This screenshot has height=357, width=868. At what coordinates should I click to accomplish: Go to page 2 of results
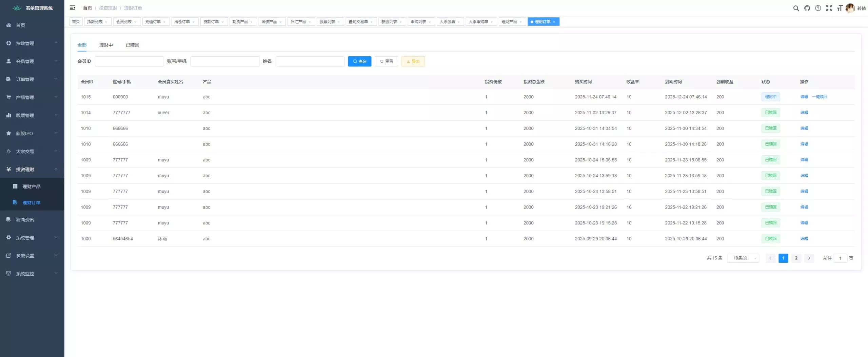click(796, 258)
